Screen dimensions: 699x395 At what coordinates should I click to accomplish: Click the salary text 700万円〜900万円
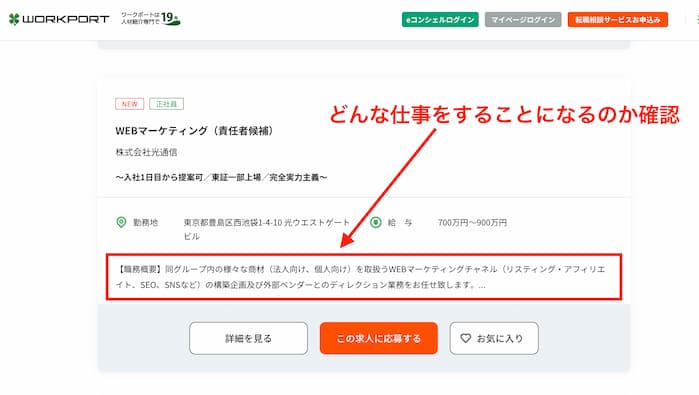[472, 222]
